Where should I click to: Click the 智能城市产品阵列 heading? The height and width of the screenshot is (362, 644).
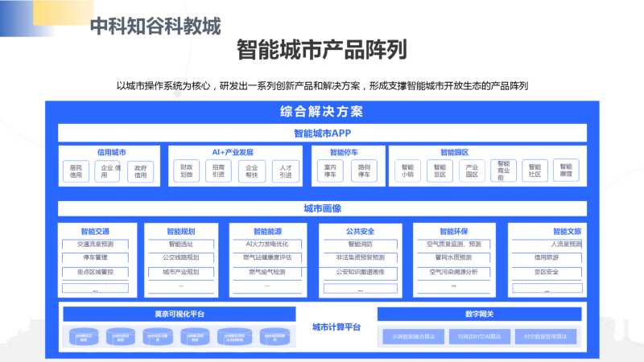pyautogui.click(x=321, y=50)
